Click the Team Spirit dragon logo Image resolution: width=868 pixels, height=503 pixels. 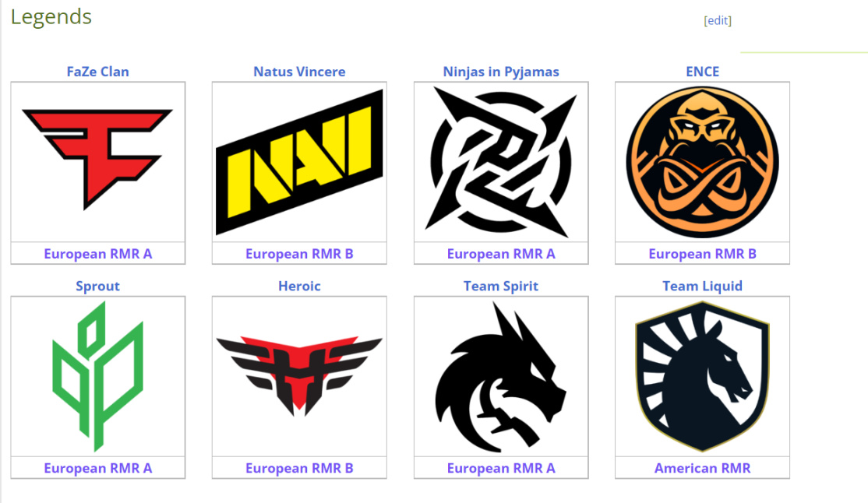coord(501,376)
